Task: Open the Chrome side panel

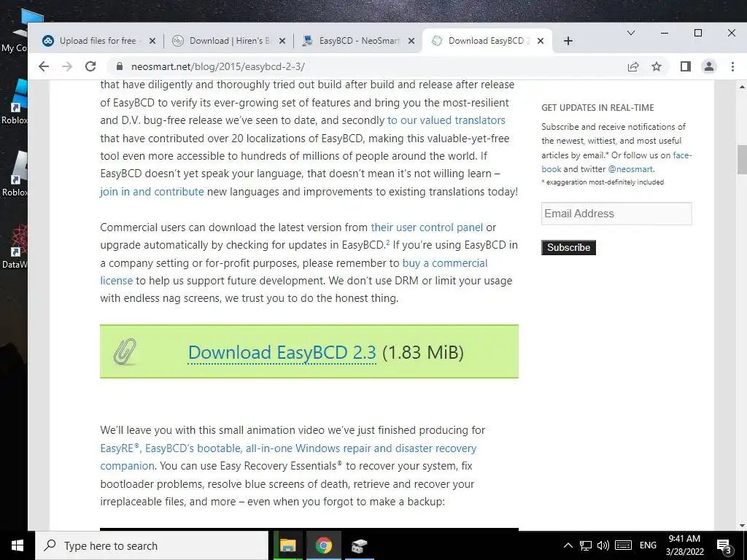Action: pyautogui.click(x=685, y=66)
